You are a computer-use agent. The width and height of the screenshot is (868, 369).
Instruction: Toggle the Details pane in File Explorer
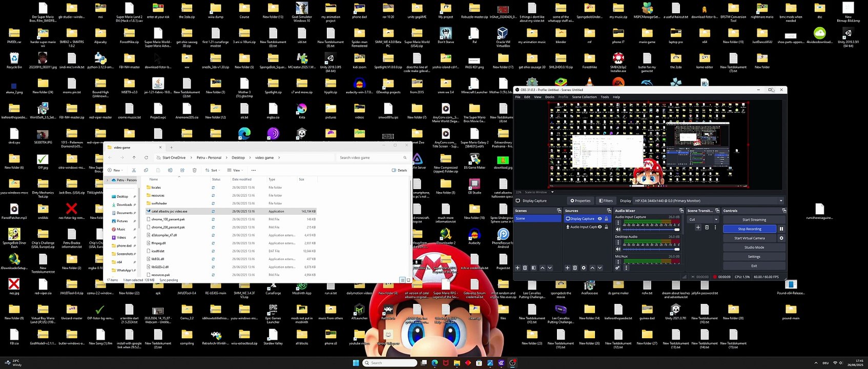tap(400, 170)
